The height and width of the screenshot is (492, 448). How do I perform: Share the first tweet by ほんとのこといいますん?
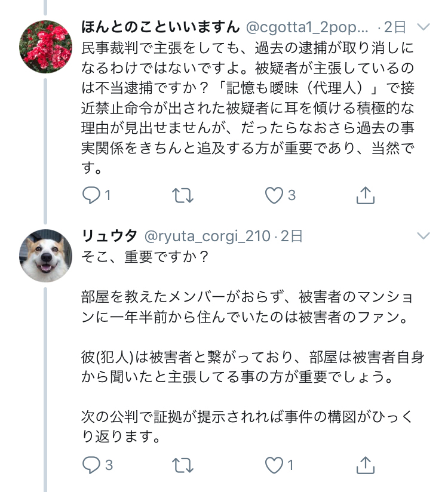click(x=365, y=195)
